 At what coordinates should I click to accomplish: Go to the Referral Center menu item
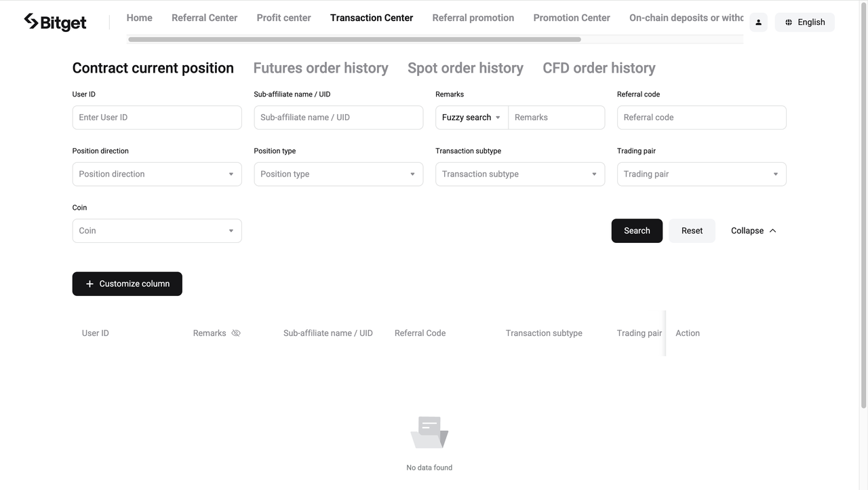[x=204, y=18]
